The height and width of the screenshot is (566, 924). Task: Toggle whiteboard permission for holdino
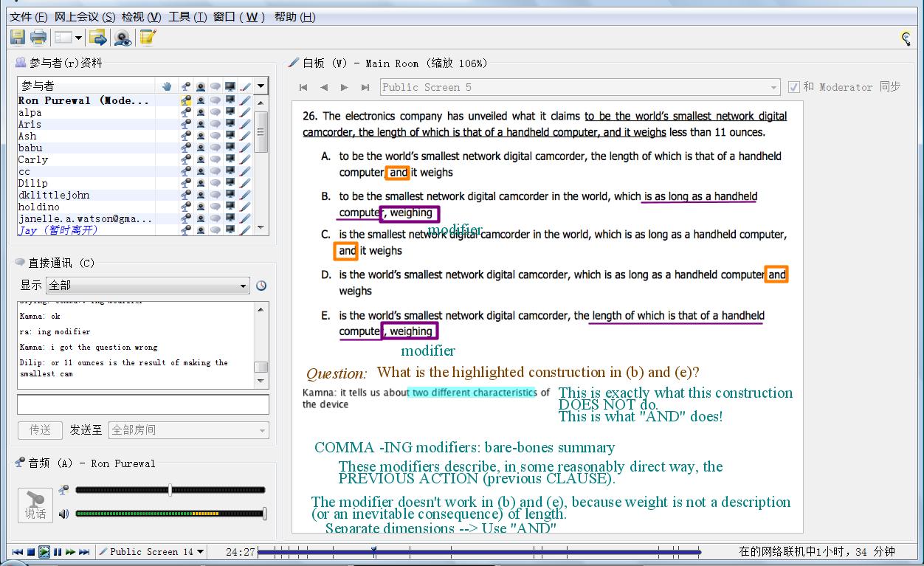pos(245,207)
